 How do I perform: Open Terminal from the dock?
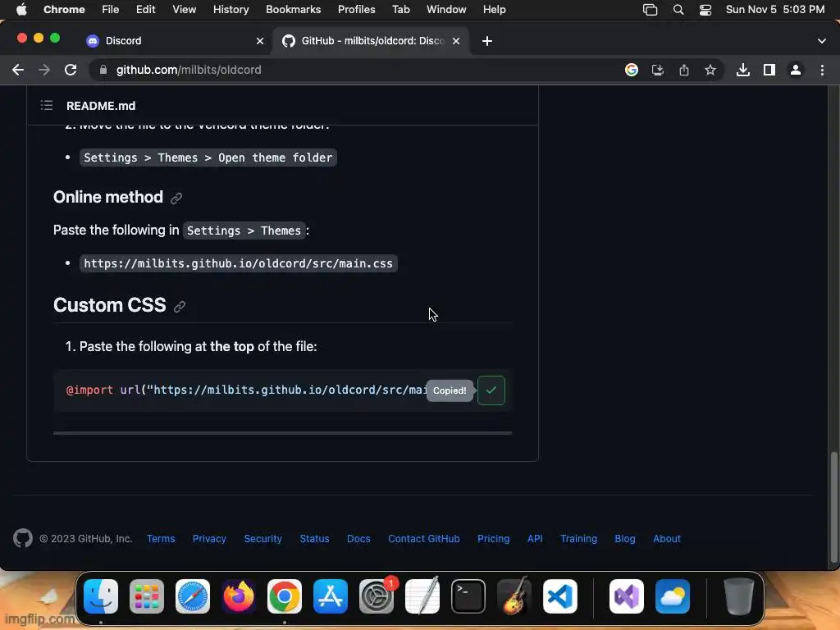click(468, 596)
